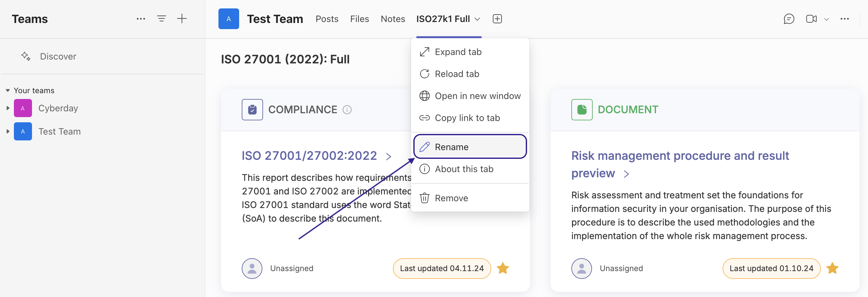
Task: Select Expand tab in menu
Action: point(470,52)
